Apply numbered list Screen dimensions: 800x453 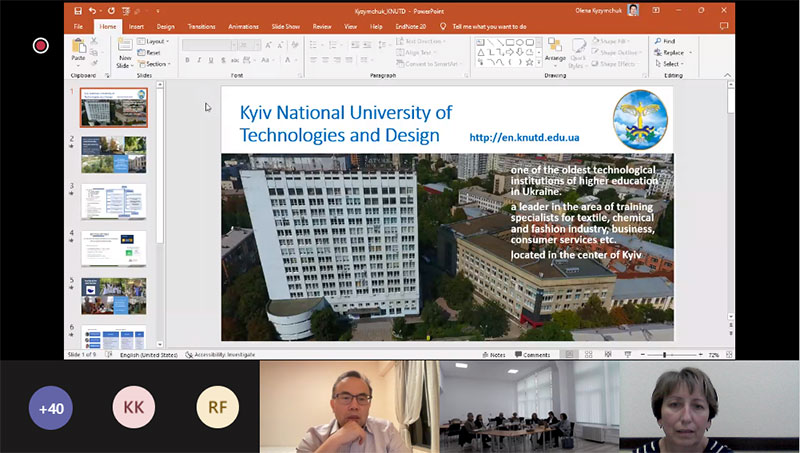pyautogui.click(x=335, y=45)
